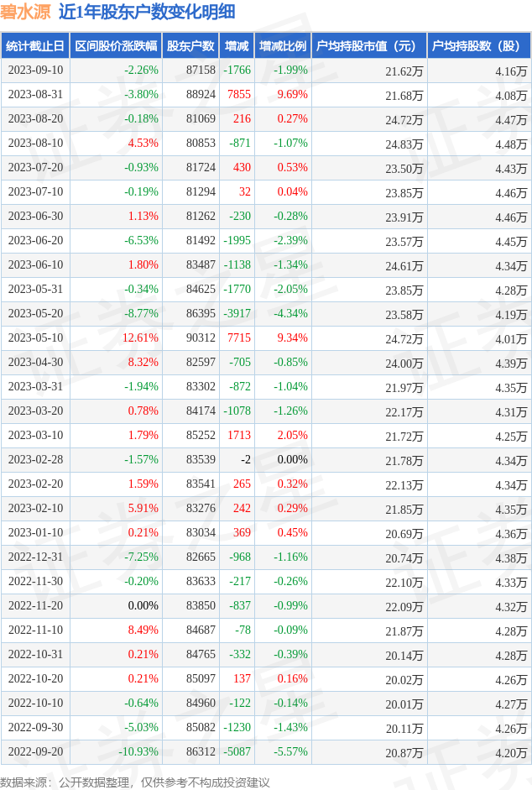Click shareholder count 87158
This screenshot has width=532, height=790.
201,70
